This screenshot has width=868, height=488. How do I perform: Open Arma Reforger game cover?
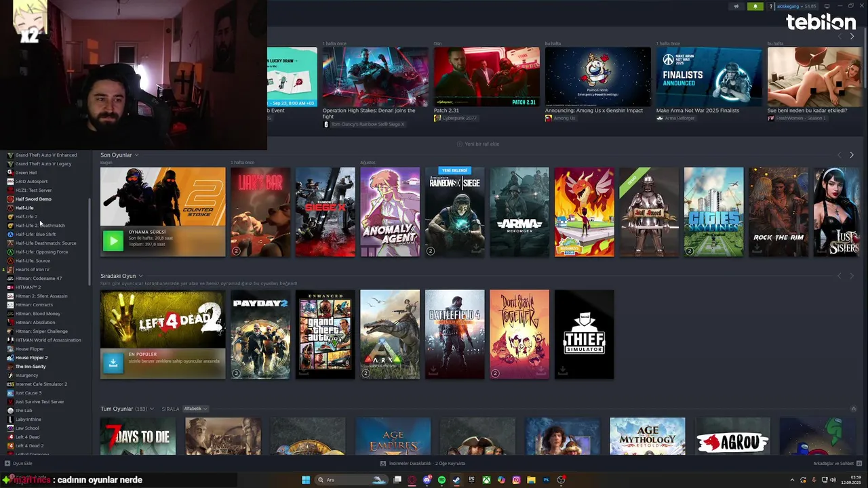[x=519, y=212]
